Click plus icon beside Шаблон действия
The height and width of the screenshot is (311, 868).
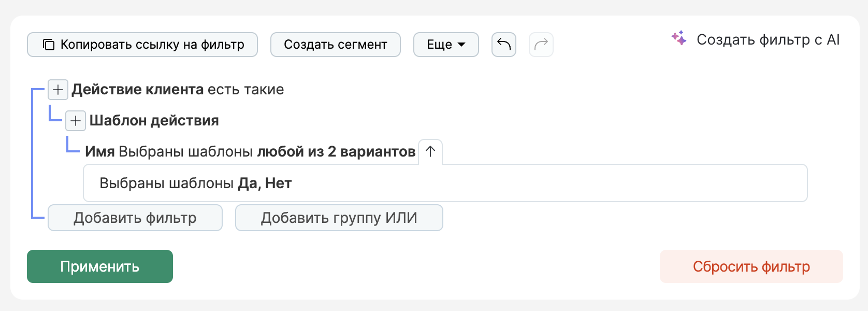pyautogui.click(x=76, y=121)
